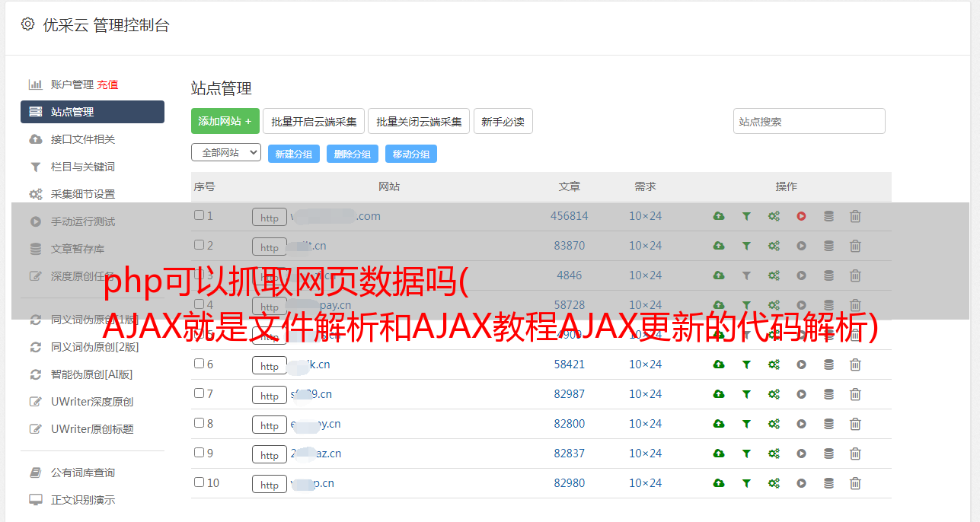Open article count 82987

[x=570, y=394]
